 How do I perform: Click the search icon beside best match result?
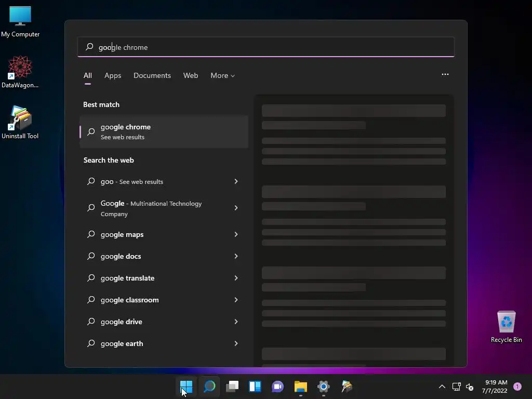[x=91, y=131]
